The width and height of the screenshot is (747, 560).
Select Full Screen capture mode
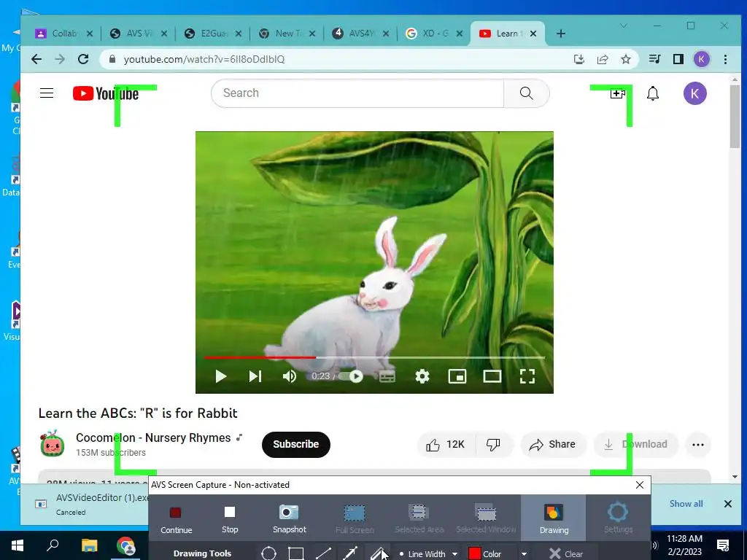coord(355,519)
